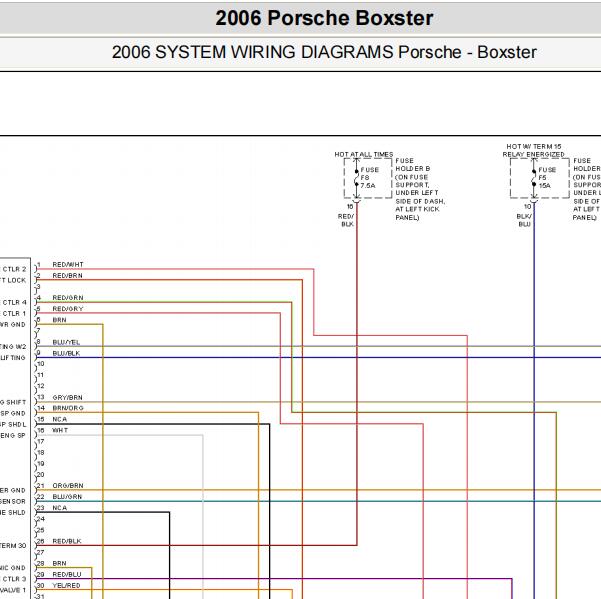Click the "RED/BLU" wire label at pin 29

pyautogui.click(x=67, y=574)
